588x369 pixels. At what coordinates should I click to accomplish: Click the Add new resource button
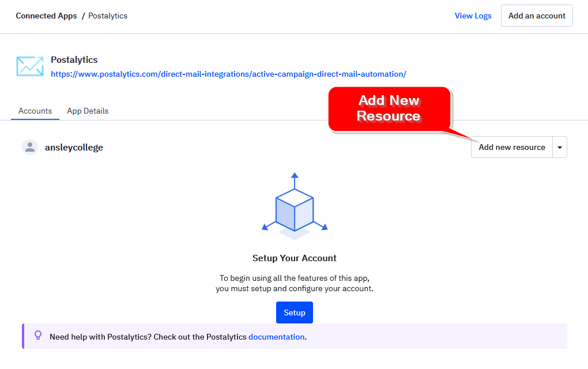point(512,147)
